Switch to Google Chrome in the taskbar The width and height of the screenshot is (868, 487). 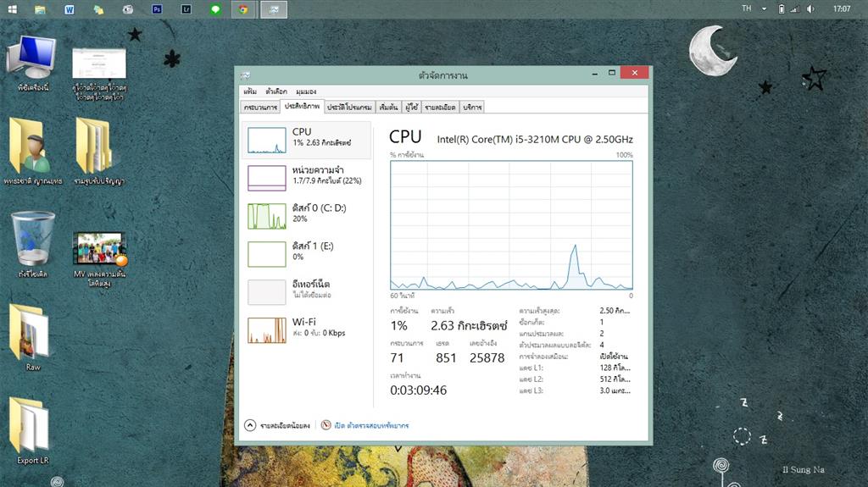(x=243, y=9)
